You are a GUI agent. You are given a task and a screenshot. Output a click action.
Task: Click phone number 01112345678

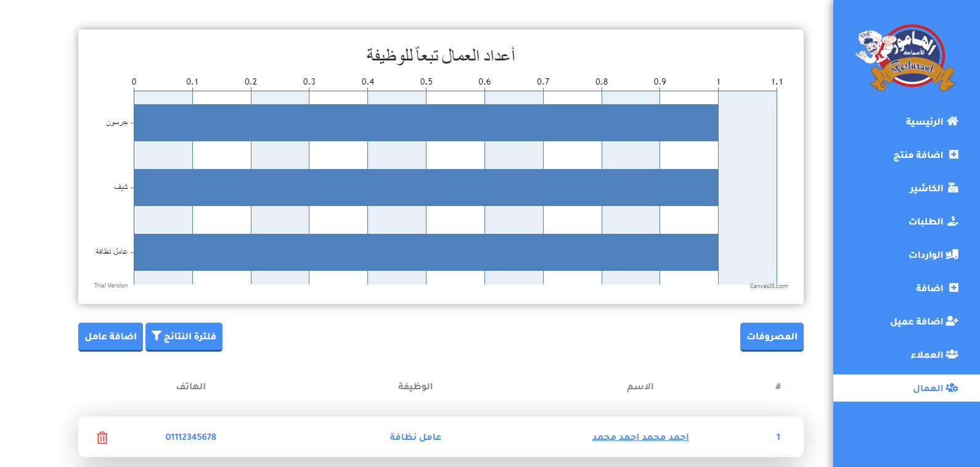[x=190, y=437]
